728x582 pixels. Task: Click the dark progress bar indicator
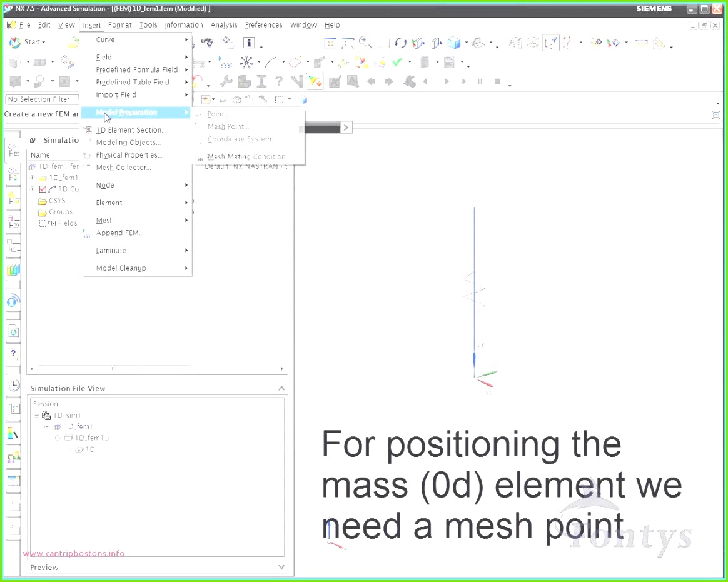321,129
